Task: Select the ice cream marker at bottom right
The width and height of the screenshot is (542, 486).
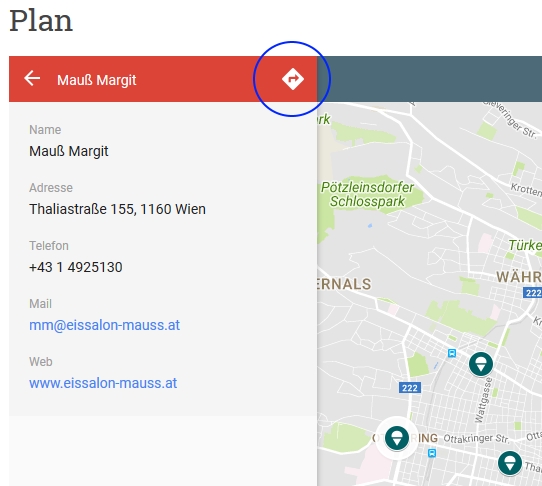Action: click(x=510, y=463)
